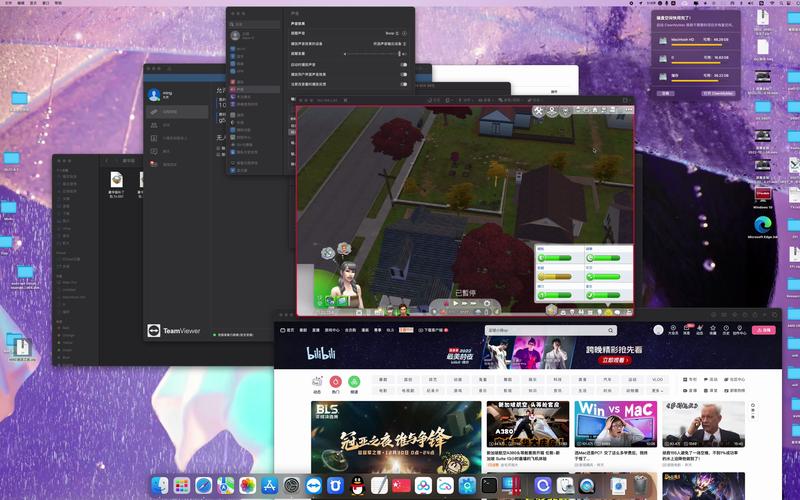Open bilibili hot red flame icon

pyautogui.click(x=335, y=382)
